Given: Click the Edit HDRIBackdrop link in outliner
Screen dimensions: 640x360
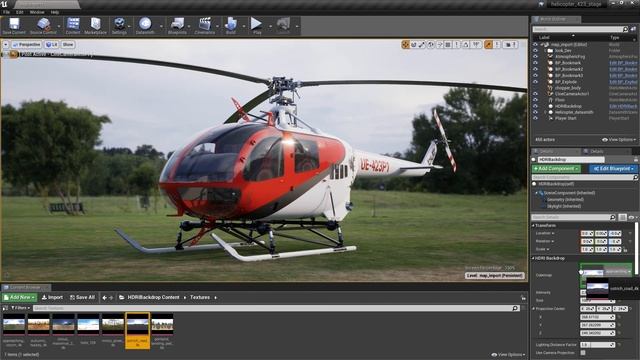Looking at the screenshot, I should (x=623, y=106).
